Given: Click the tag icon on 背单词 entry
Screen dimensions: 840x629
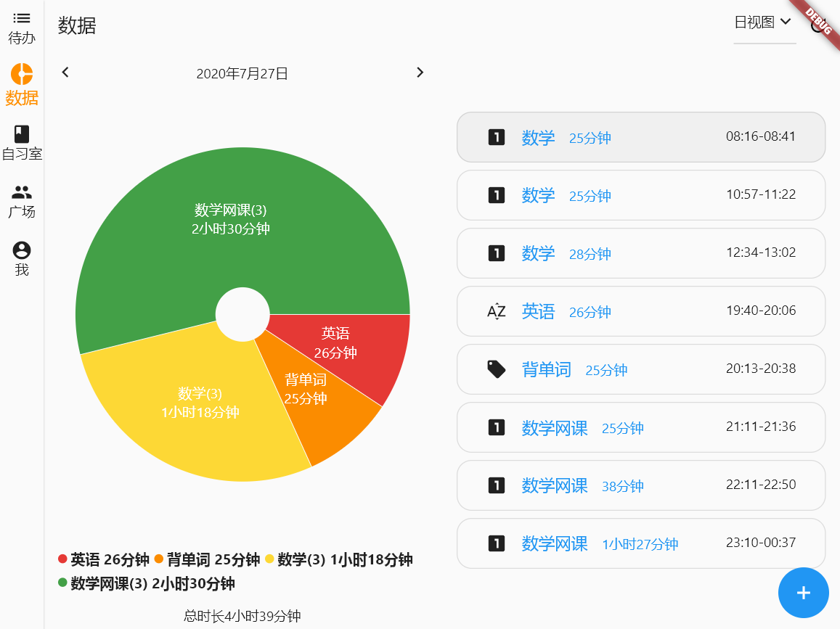Looking at the screenshot, I should 496,370.
